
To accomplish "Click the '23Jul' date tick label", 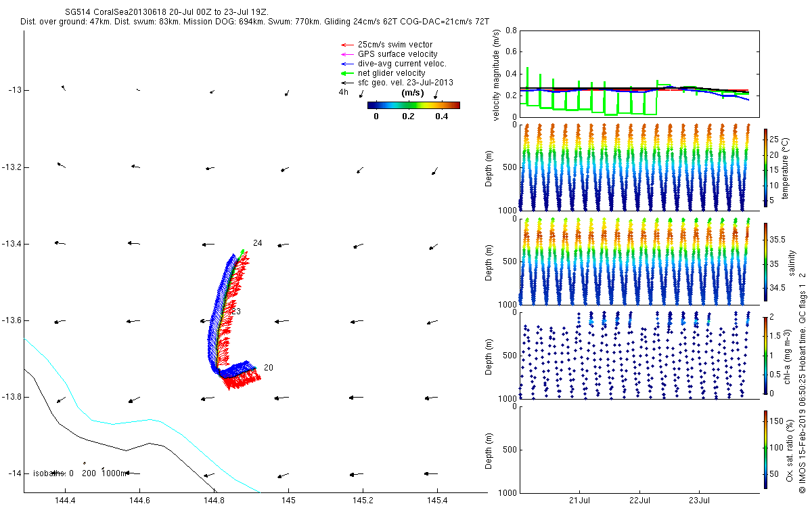I will click(700, 501).
